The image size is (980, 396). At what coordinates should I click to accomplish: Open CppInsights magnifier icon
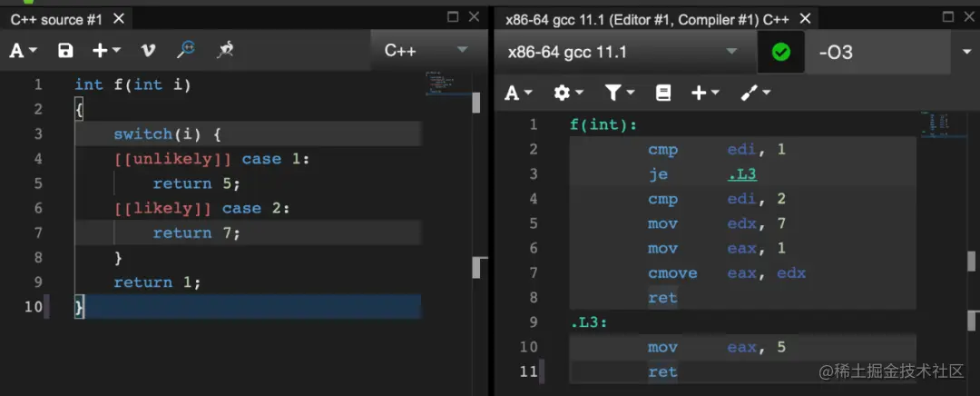pos(186,49)
